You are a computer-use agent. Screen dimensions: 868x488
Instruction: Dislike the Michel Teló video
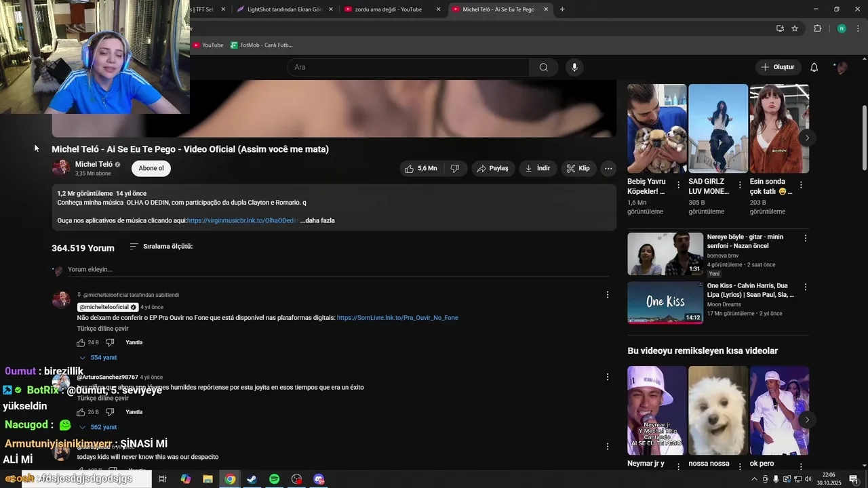point(455,168)
